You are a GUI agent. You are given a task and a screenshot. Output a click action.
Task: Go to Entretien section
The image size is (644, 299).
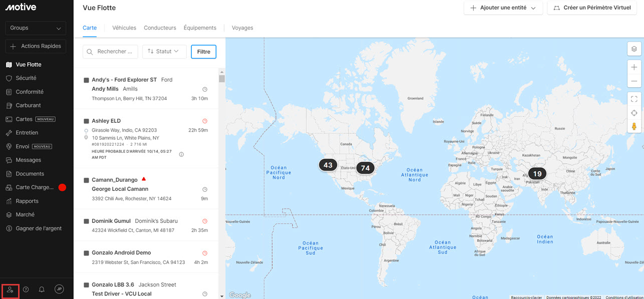[22, 133]
